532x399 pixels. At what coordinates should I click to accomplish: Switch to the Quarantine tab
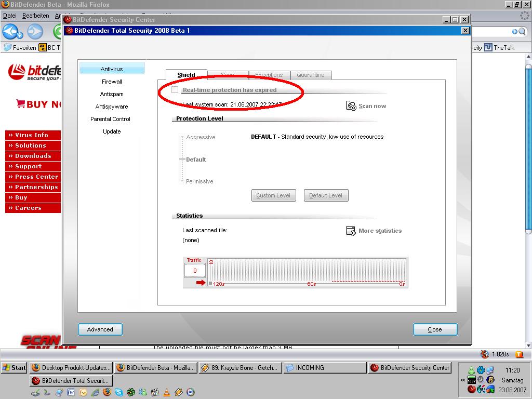click(x=311, y=75)
